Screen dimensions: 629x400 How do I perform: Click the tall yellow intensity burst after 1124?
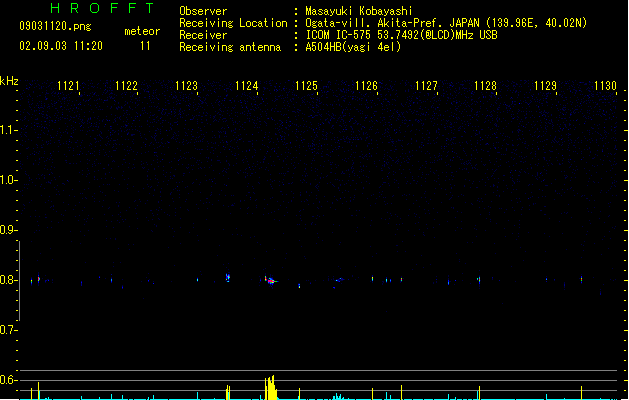[x=271, y=388]
